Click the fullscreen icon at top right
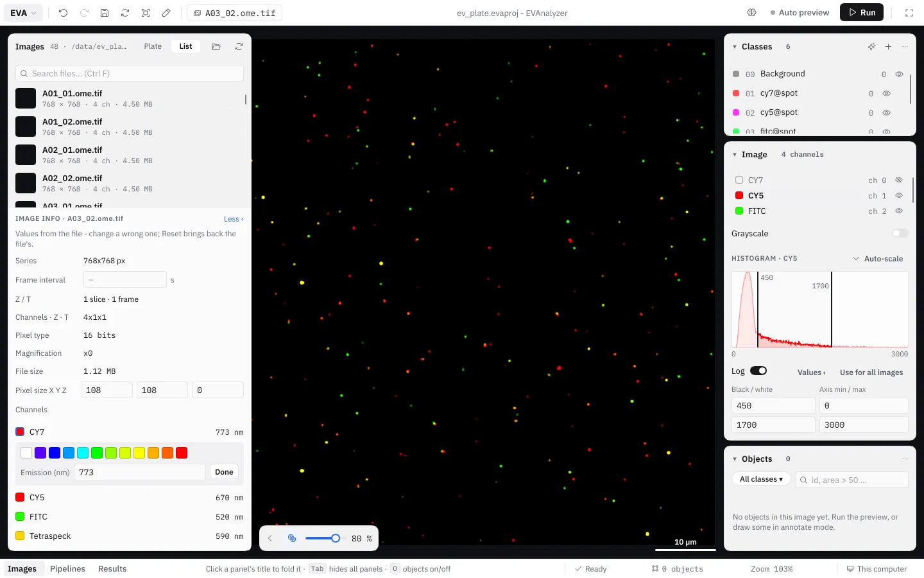The width and height of the screenshot is (924, 578). tap(909, 13)
